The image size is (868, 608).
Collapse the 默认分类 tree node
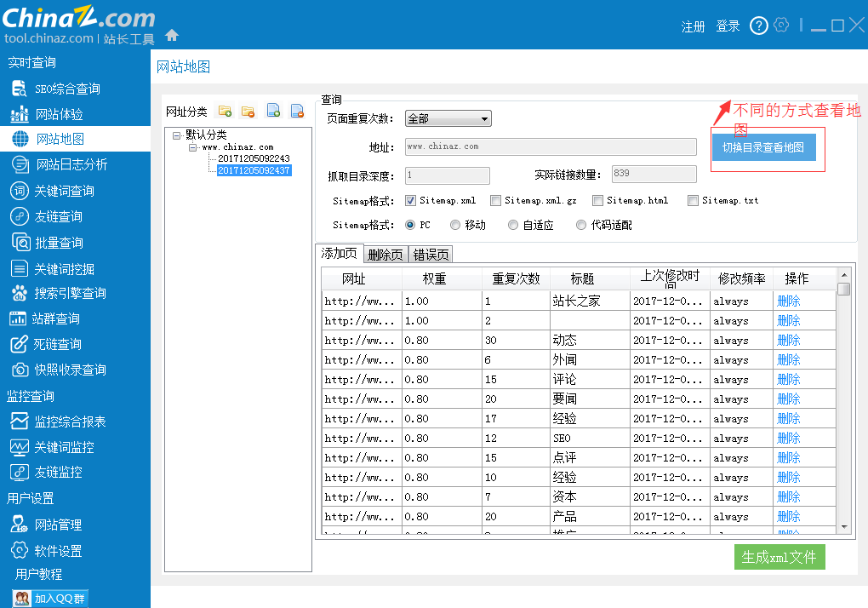(177, 135)
